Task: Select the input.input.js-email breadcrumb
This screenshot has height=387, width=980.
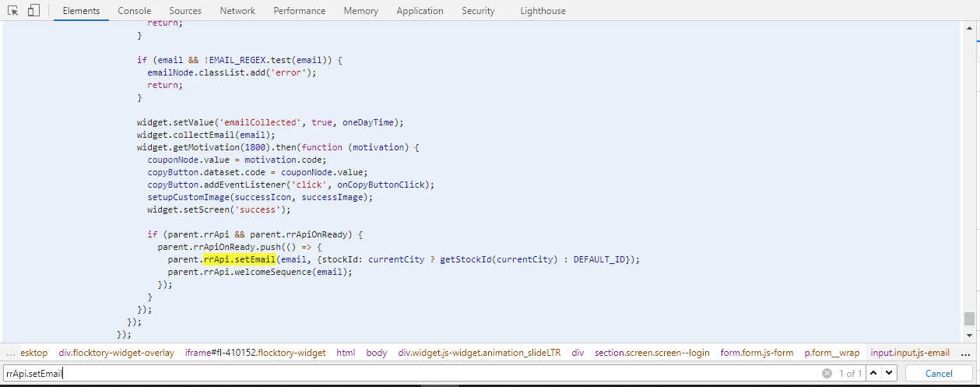Action: (x=910, y=353)
